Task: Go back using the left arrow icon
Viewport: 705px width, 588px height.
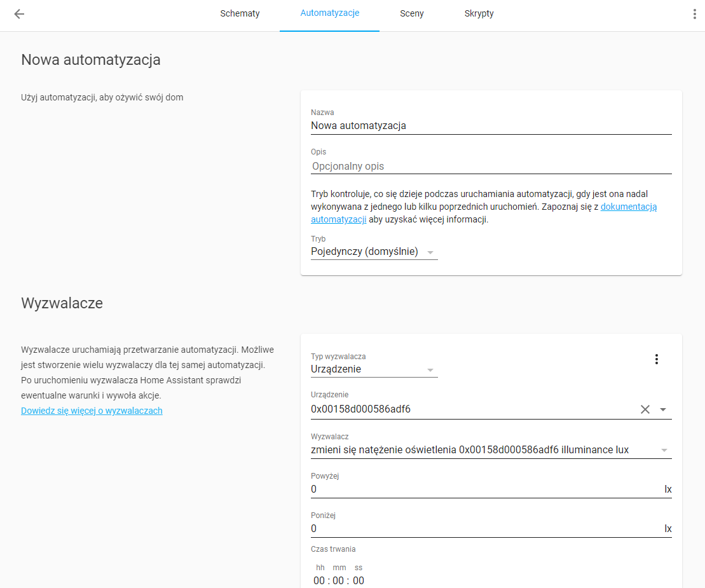Action: (x=19, y=14)
